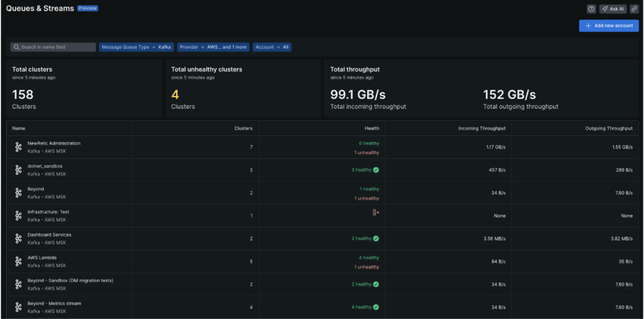Image resolution: width=644 pixels, height=319 pixels.
Task: Click the 1 unhealthy link for AWS Lambda
Action: (x=366, y=267)
